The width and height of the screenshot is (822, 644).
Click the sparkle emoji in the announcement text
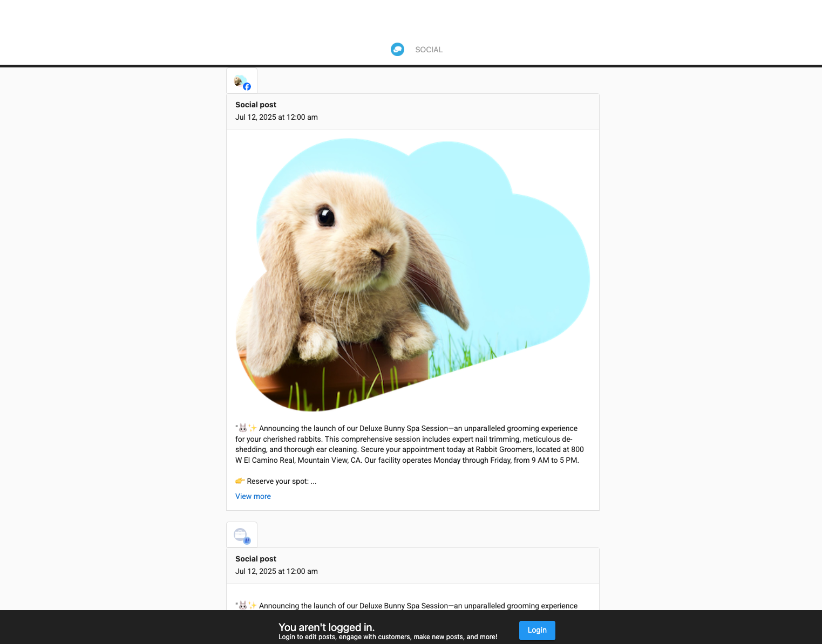tap(253, 428)
